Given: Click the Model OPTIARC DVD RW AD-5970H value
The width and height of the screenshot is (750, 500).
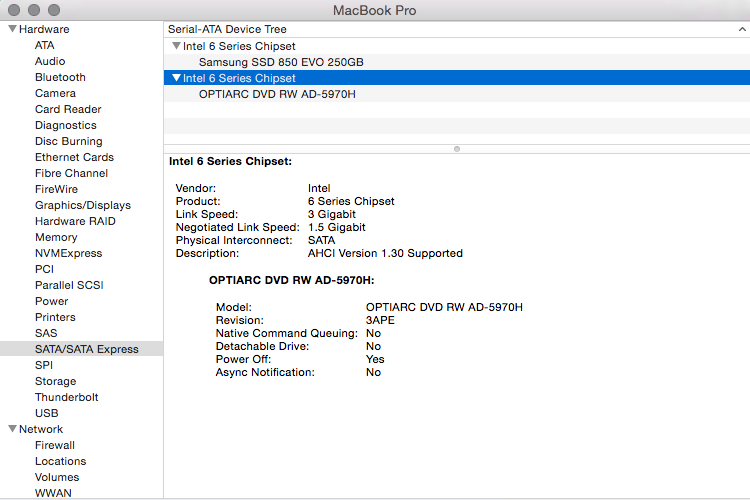Looking at the screenshot, I should pos(444,307).
